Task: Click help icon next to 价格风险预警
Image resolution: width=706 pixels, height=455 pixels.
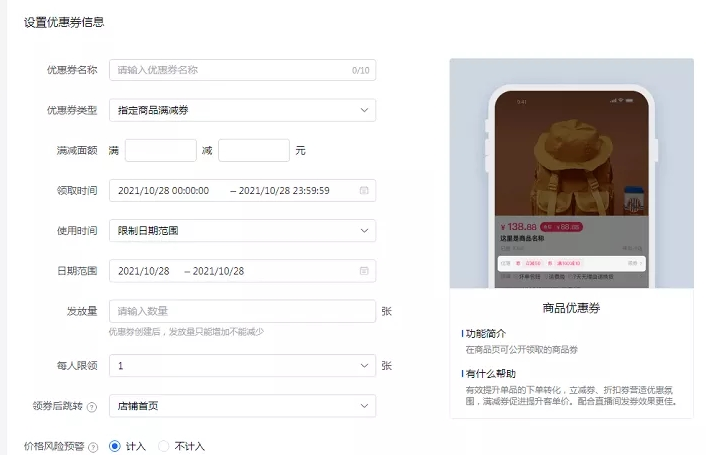Action: tap(93, 447)
